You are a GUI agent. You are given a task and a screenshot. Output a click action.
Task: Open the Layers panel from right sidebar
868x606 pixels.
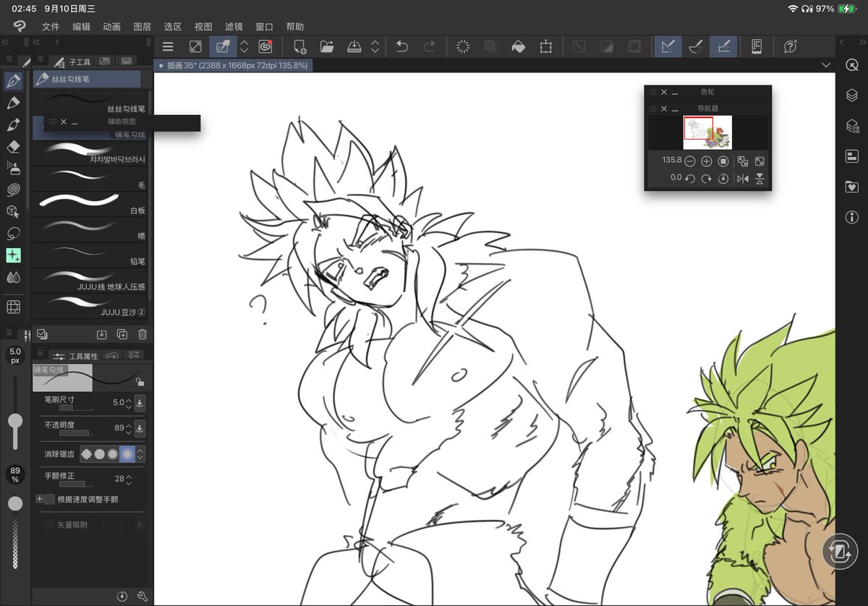point(851,95)
